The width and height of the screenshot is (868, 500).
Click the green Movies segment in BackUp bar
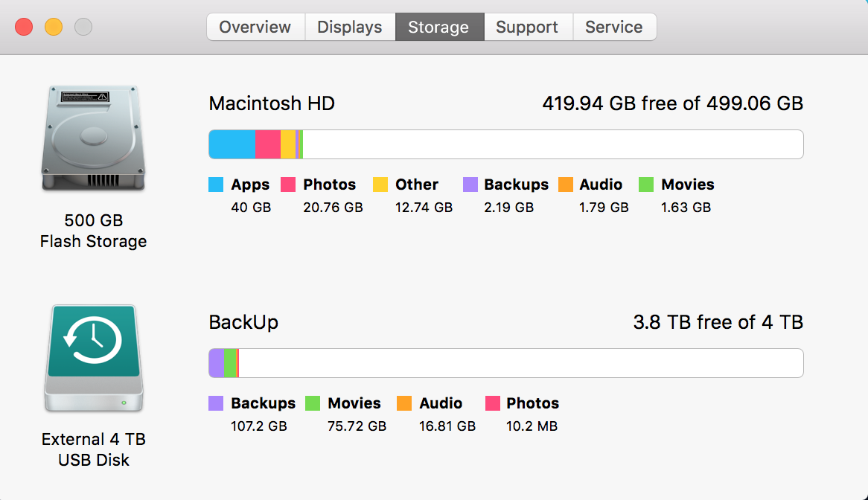[x=230, y=363]
